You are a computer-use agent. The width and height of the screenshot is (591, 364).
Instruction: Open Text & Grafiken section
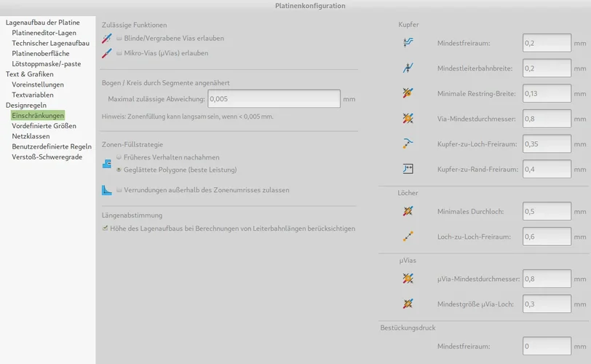pos(29,74)
